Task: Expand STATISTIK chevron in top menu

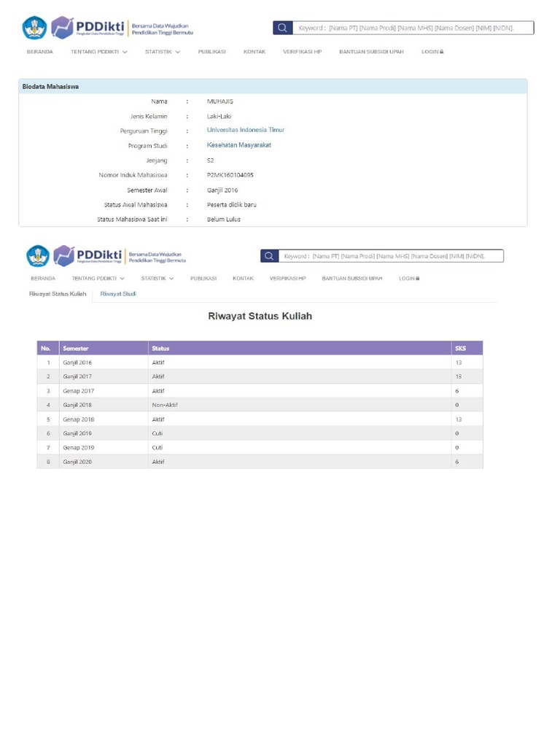Action: pos(178,52)
